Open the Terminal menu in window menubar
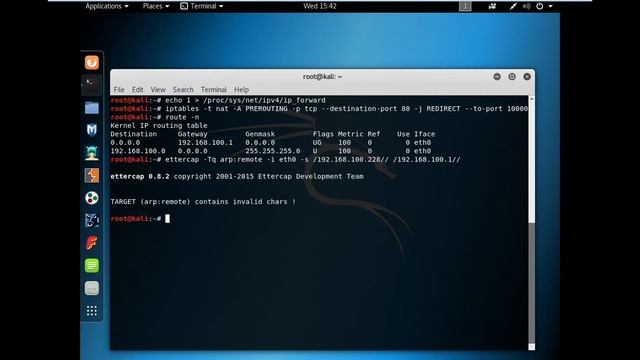The image size is (640, 360). pyautogui.click(x=213, y=89)
